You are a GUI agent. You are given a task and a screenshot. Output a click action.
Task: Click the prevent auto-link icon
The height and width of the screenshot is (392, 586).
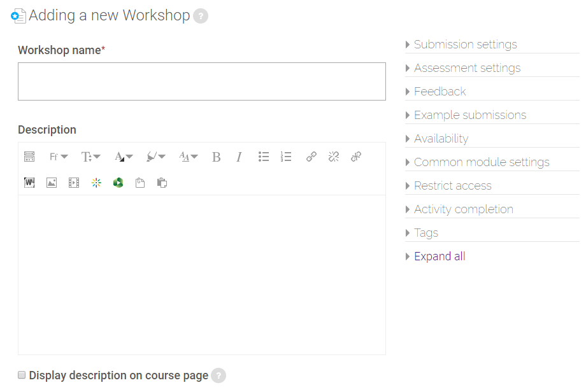[356, 157]
